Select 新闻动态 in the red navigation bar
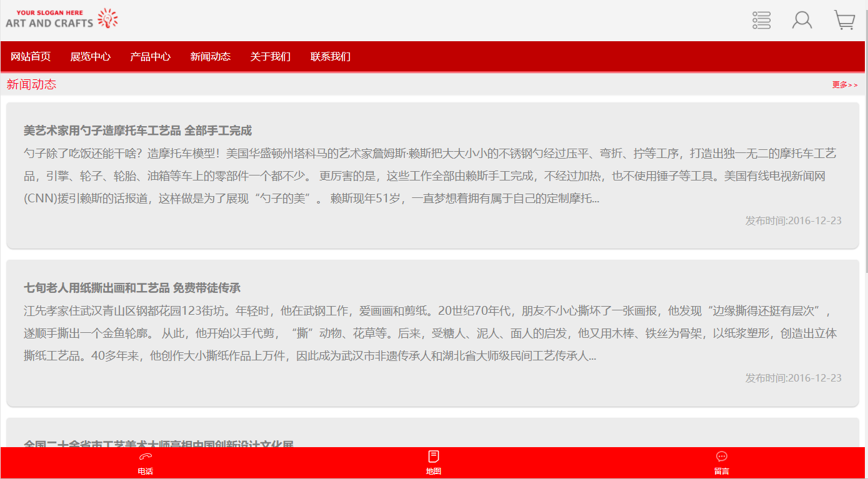The height and width of the screenshot is (479, 868). (x=211, y=57)
